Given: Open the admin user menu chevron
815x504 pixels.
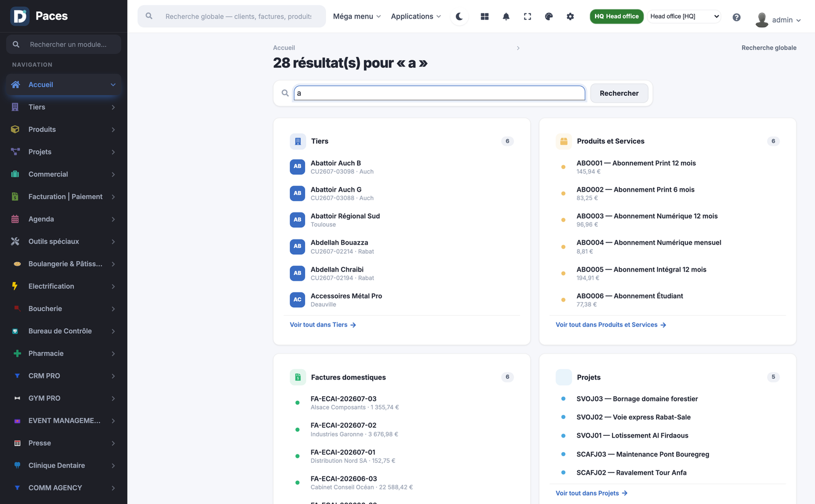Looking at the screenshot, I should click(x=798, y=20).
